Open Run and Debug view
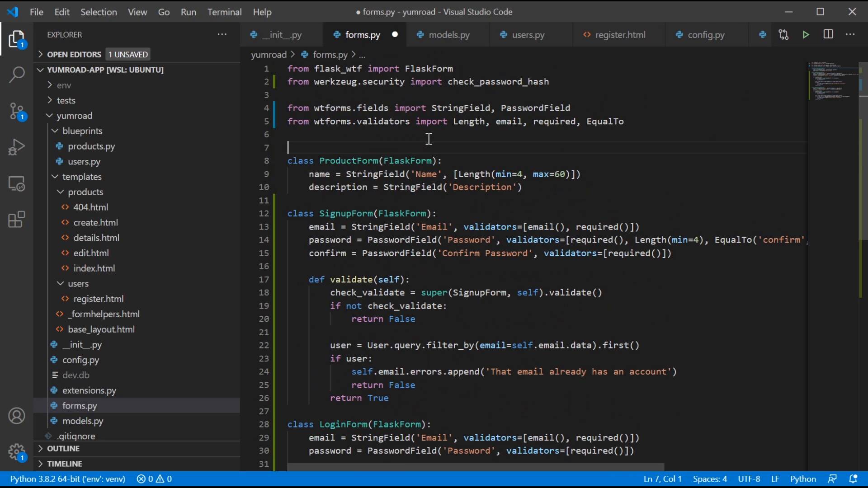The height and width of the screenshot is (488, 868). click(x=17, y=147)
